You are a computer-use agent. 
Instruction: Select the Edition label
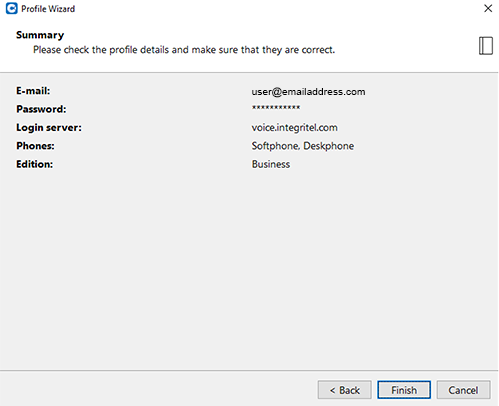[x=35, y=164]
